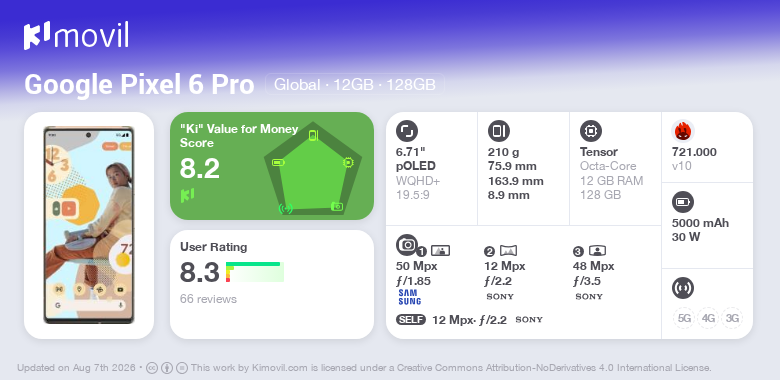This screenshot has width=780, height=380.
Task: Click the 66 reviews link
Action: pyautogui.click(x=208, y=299)
